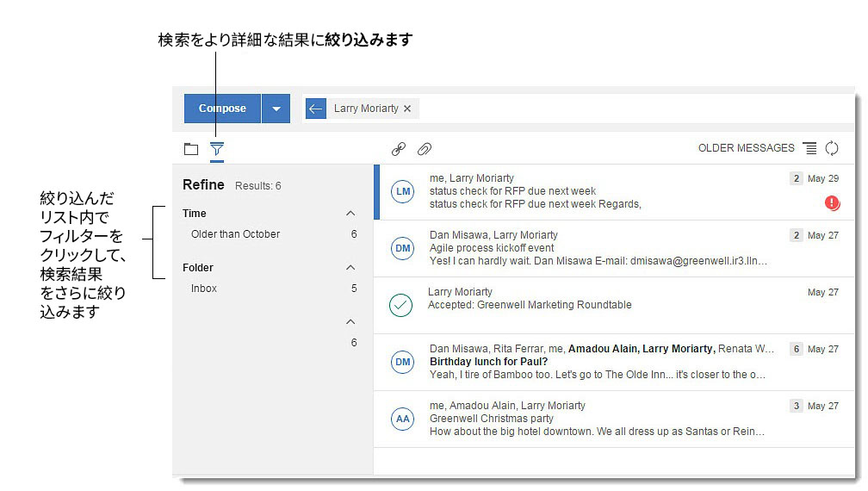Click the folder view icon
This screenshot has height=491, width=868.
click(191, 149)
